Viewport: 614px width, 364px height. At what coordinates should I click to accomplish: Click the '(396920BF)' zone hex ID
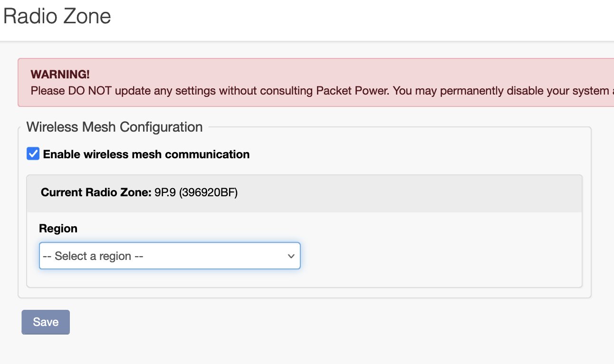pyautogui.click(x=208, y=192)
